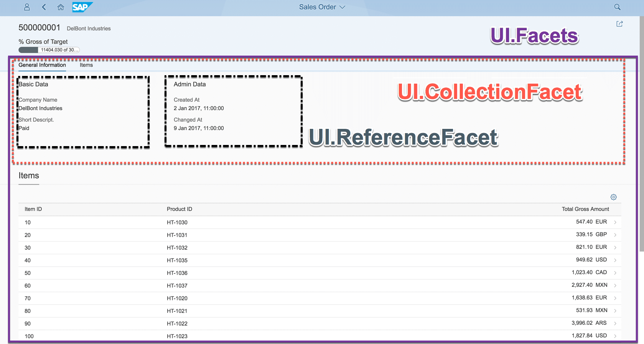Image resolution: width=644 pixels, height=344 pixels.
Task: Click the share icon in header
Action: 619,24
